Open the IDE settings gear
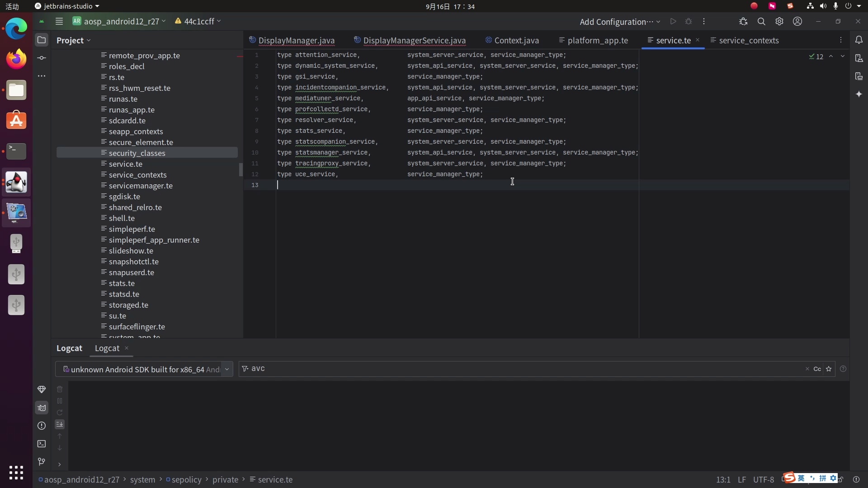 779,21
